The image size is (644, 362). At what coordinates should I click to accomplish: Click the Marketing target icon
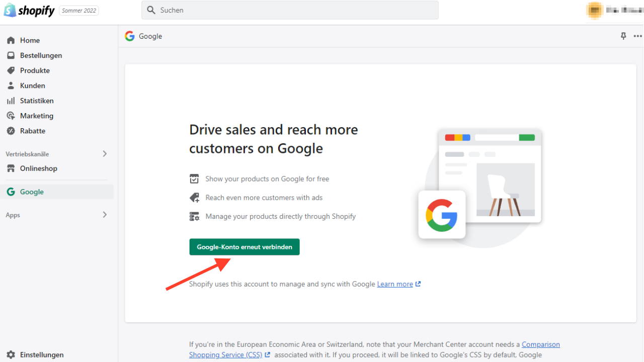click(11, 116)
